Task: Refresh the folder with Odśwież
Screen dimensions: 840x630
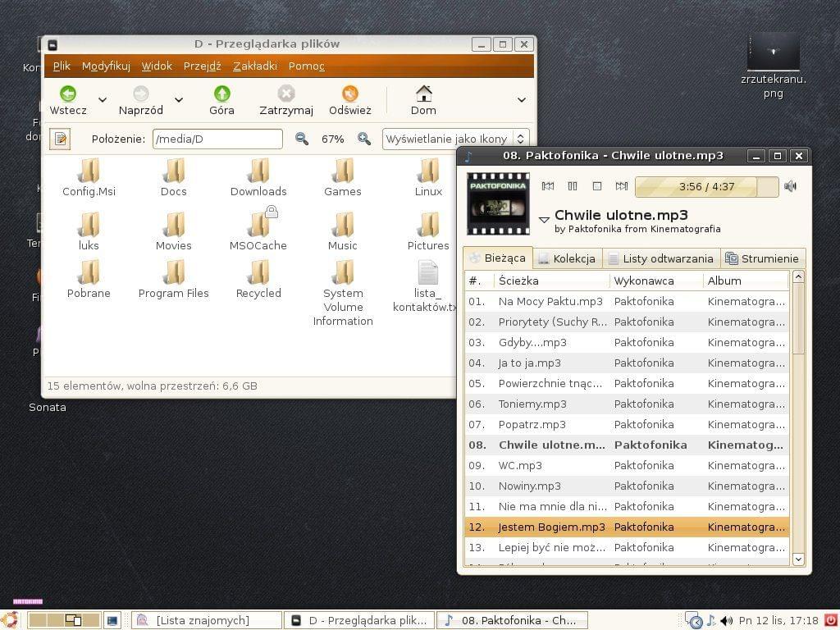Action: click(349, 100)
